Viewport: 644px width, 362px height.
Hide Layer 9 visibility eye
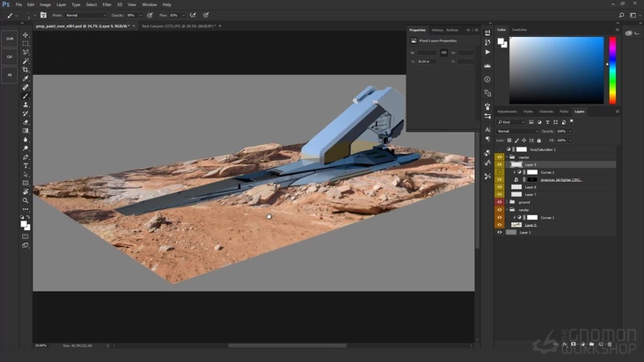pos(500,164)
